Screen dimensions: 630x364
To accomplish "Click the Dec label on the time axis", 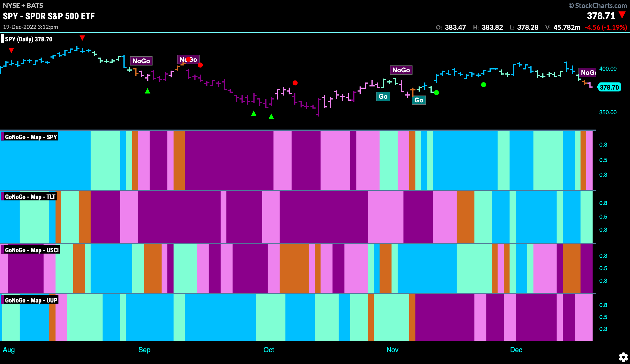I will click(516, 350).
